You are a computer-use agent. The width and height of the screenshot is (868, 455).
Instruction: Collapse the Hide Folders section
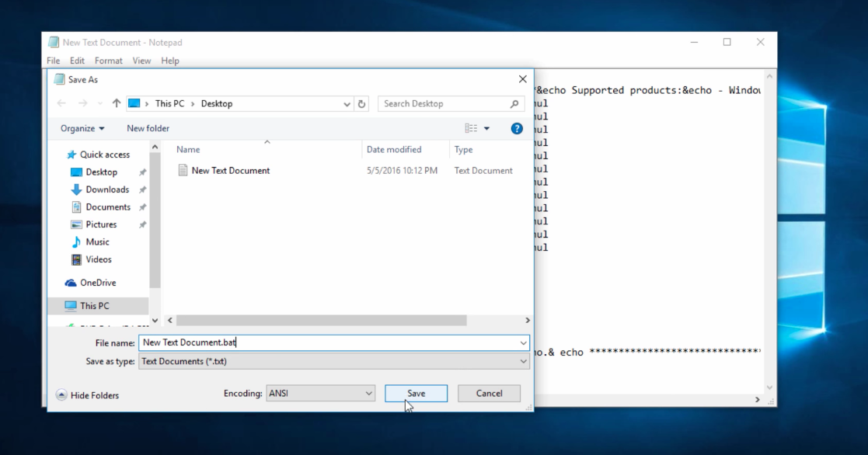point(61,395)
